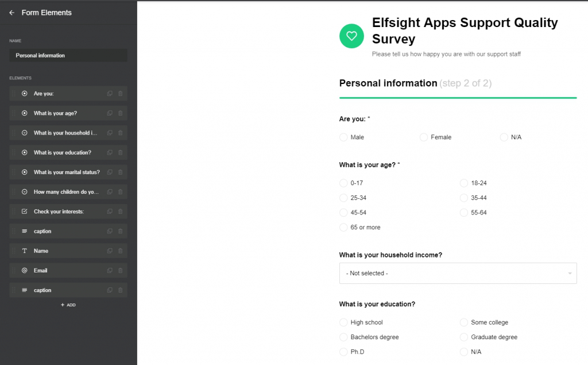Select the Male radio option

pyautogui.click(x=343, y=137)
